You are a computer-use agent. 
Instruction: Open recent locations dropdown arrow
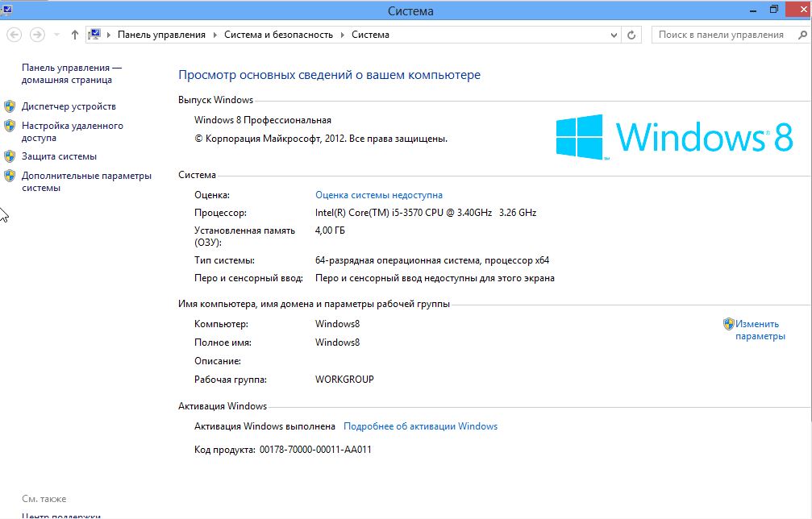[56, 35]
